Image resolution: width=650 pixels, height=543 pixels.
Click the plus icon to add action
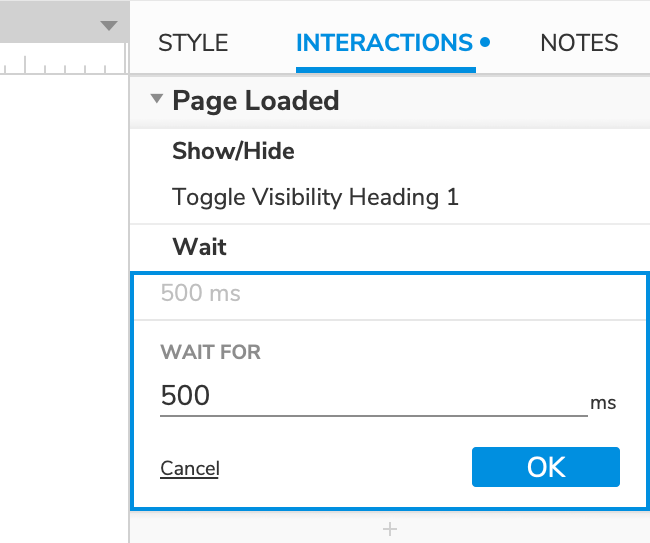tap(390, 528)
